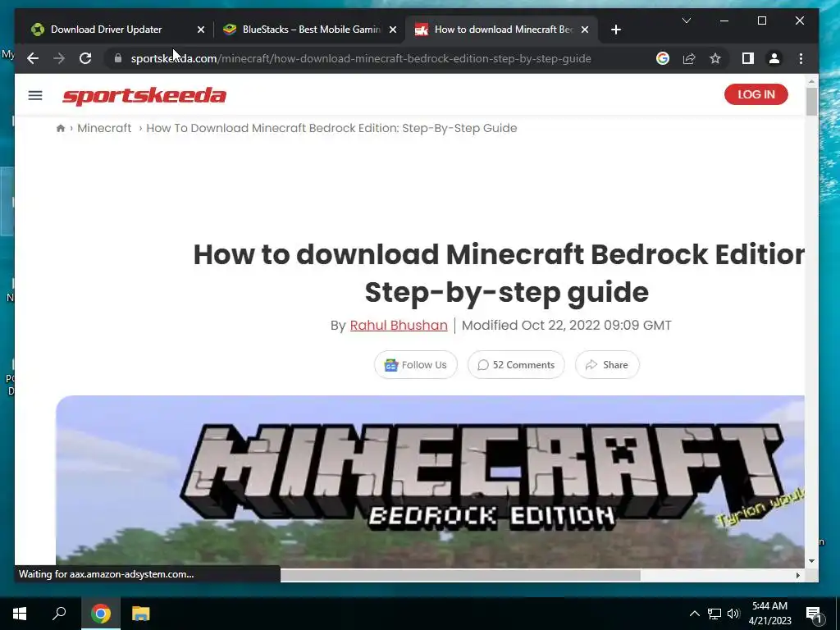View site info via the padlock icon
Image resolution: width=840 pixels, height=630 pixels.
[118, 58]
